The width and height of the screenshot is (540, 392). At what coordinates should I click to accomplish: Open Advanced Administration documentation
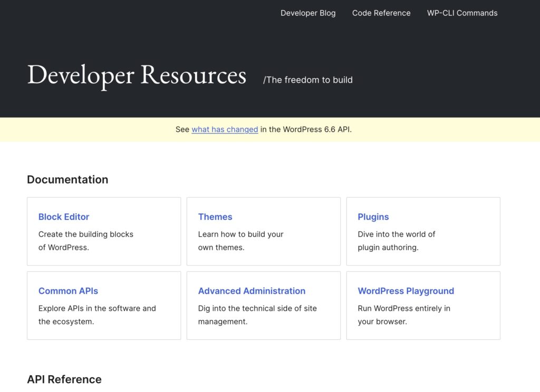[x=252, y=291]
